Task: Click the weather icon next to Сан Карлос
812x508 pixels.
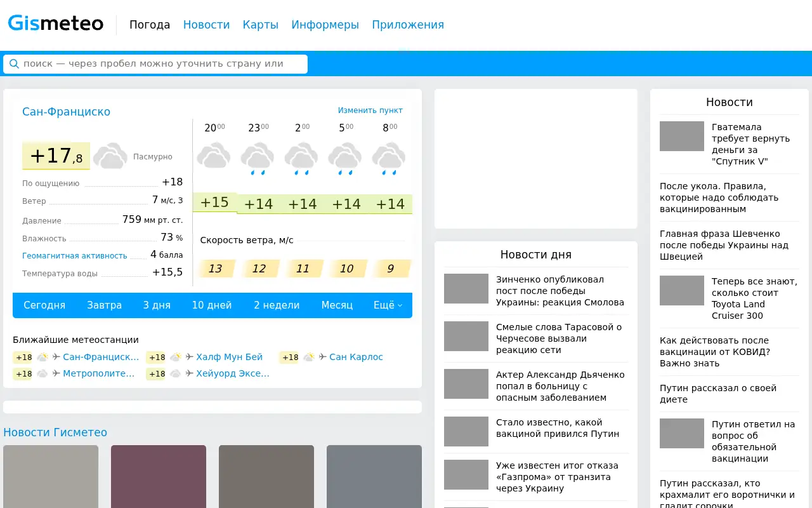Action: pos(309,357)
